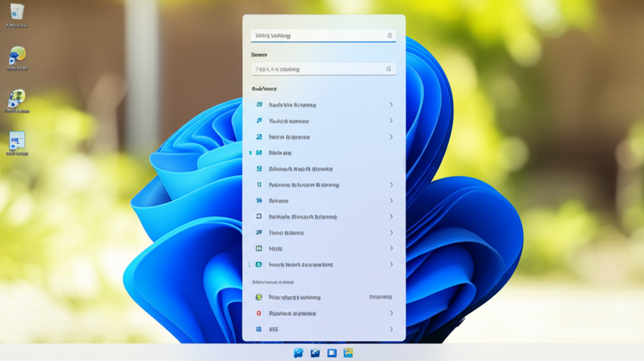Click the red circle icon in the bottom section
Image resolution: width=644 pixels, height=361 pixels.
258,313
